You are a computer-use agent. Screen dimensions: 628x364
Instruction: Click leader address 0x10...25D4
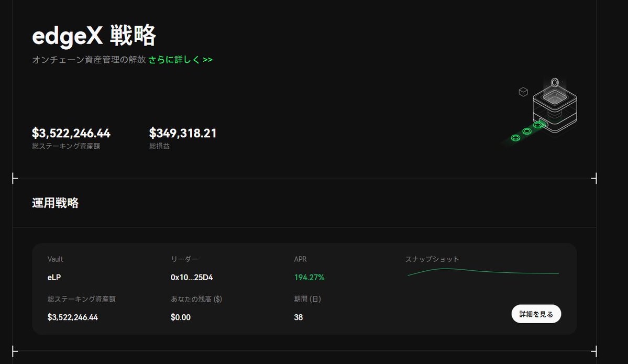(x=192, y=278)
